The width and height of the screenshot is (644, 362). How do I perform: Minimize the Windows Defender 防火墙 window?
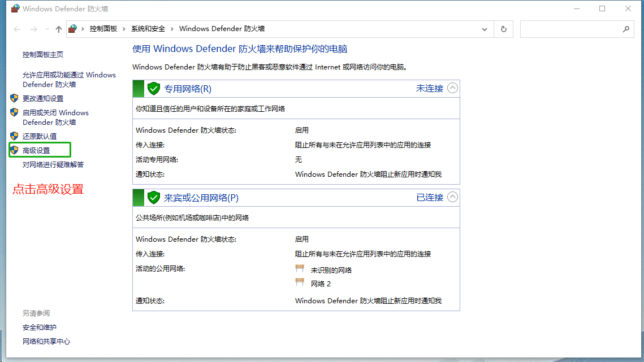tap(577, 8)
